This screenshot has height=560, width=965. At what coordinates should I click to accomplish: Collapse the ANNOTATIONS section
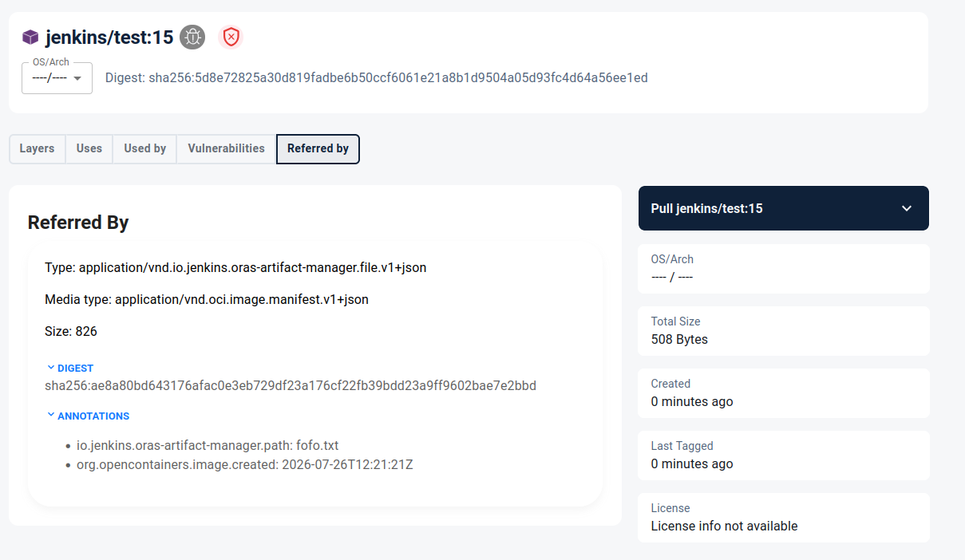coord(88,416)
